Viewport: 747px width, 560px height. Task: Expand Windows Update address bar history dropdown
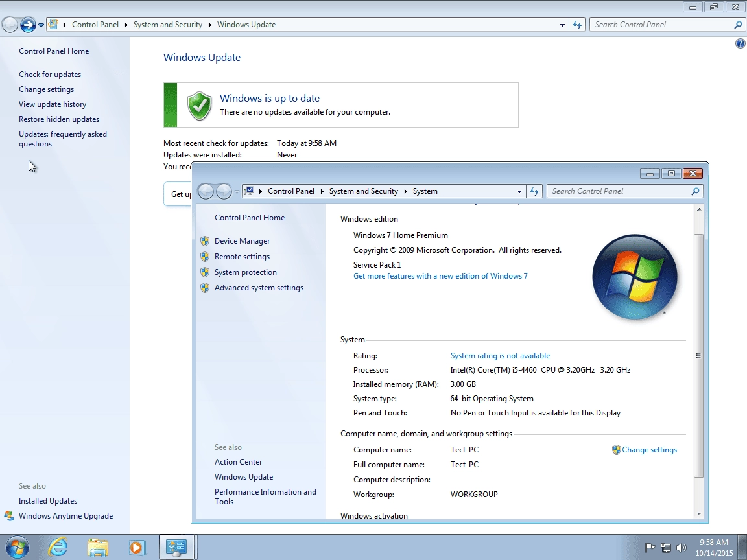(562, 25)
